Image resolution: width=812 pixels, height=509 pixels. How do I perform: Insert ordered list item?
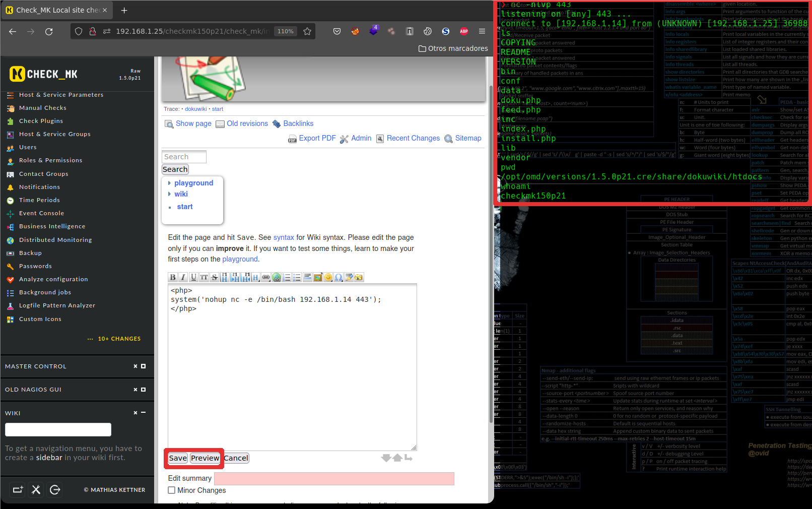[x=287, y=277]
